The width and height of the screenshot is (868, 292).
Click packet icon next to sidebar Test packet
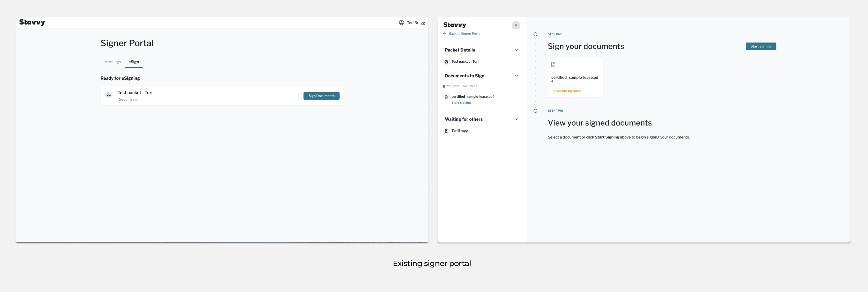click(x=446, y=62)
